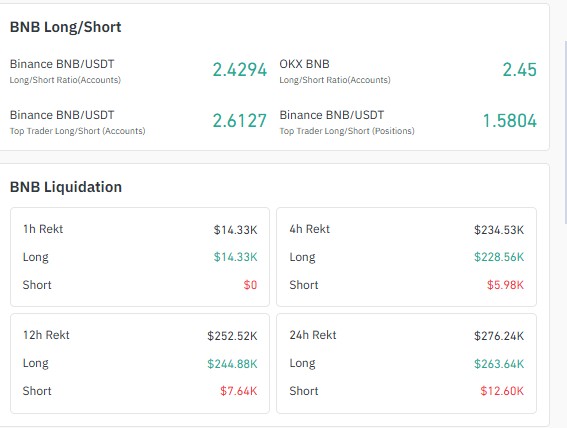Click the BNB Liquidation section heading
567x428 pixels.
[x=66, y=187]
